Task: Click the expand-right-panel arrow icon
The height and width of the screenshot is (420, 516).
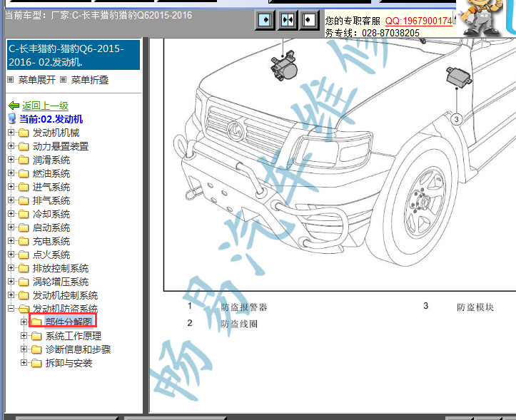Action: (x=265, y=21)
